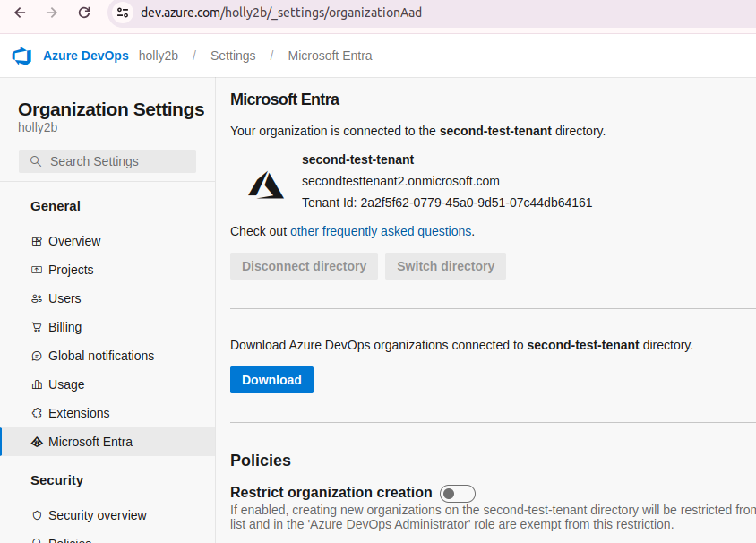Click the Projects icon in sidebar

(x=37, y=270)
